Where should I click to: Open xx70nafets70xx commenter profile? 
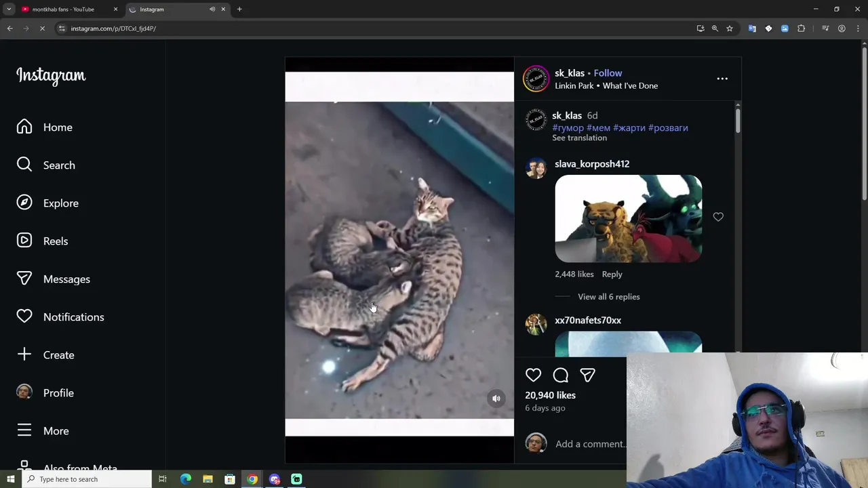coord(588,321)
